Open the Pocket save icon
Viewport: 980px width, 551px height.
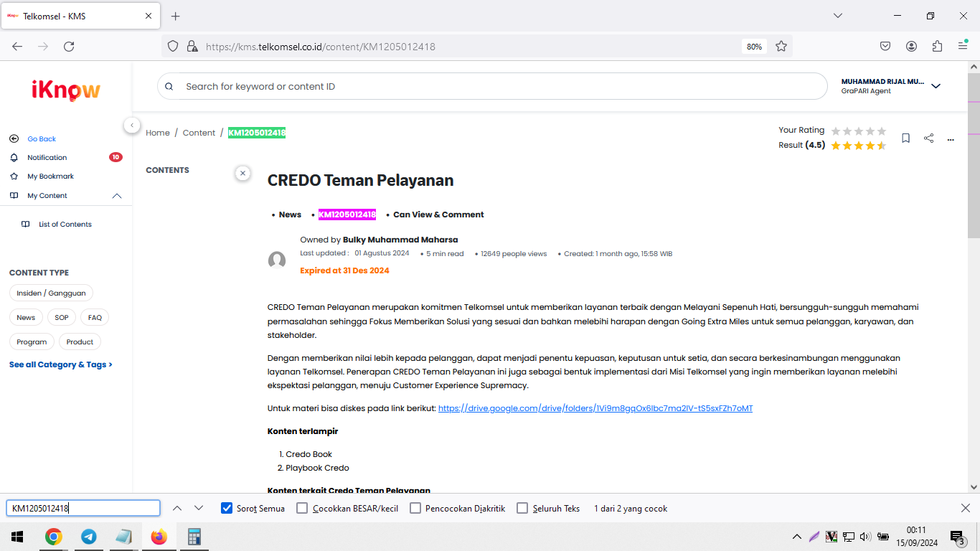pos(885,46)
